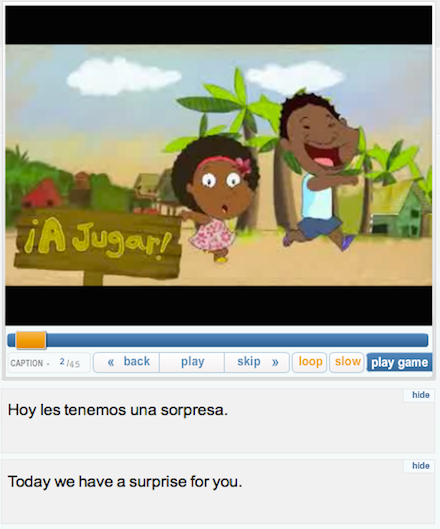
Task: Click the blue video progress bar
Action: coord(218,340)
